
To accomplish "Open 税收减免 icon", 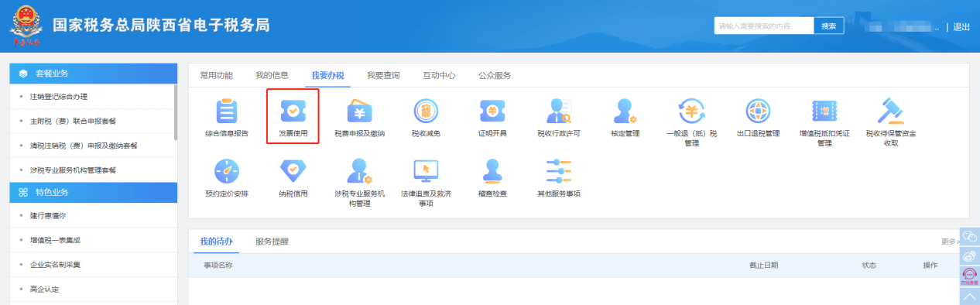I will 426,112.
